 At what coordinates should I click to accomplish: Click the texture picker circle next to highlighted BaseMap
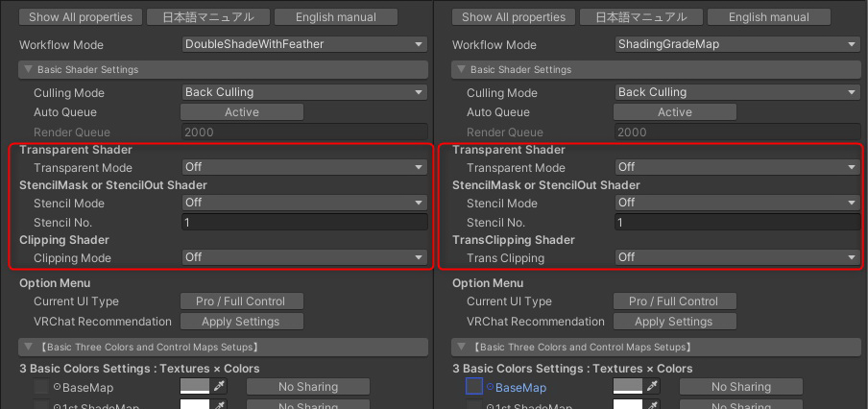pos(490,387)
